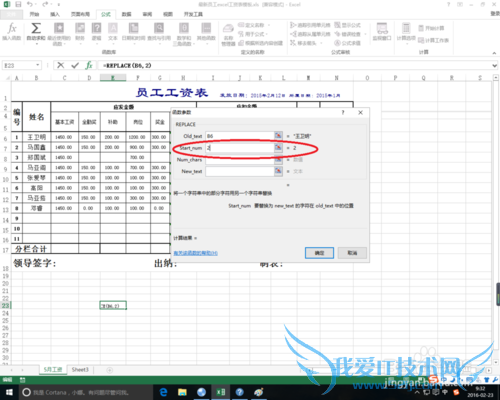Add a new sheet with the plus icon
The image size is (500, 400).
pos(109,370)
